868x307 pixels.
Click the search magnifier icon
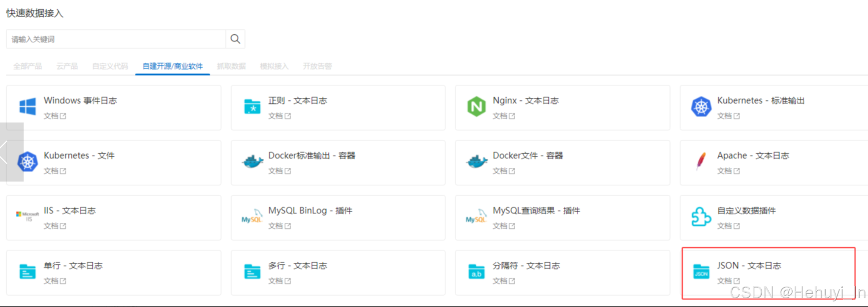coord(235,39)
